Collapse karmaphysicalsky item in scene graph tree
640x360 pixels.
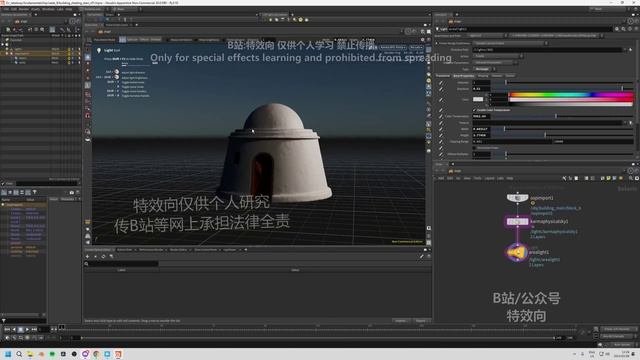coord(7,53)
